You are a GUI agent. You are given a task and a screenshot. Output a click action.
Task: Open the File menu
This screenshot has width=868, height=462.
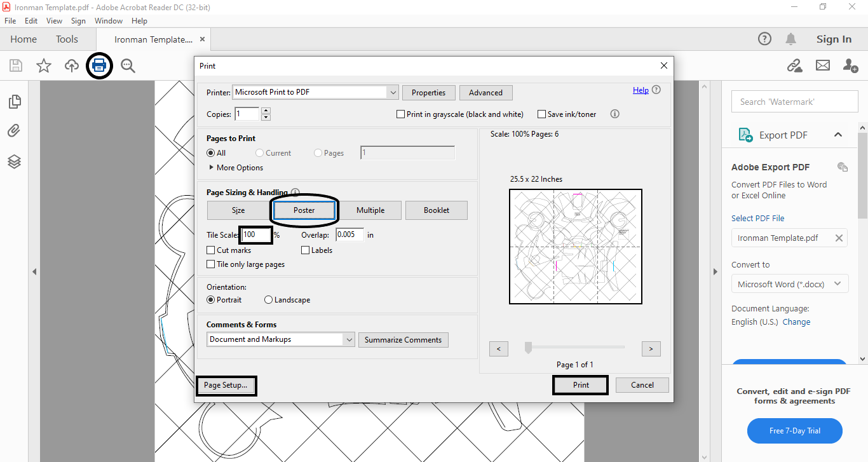[10, 21]
